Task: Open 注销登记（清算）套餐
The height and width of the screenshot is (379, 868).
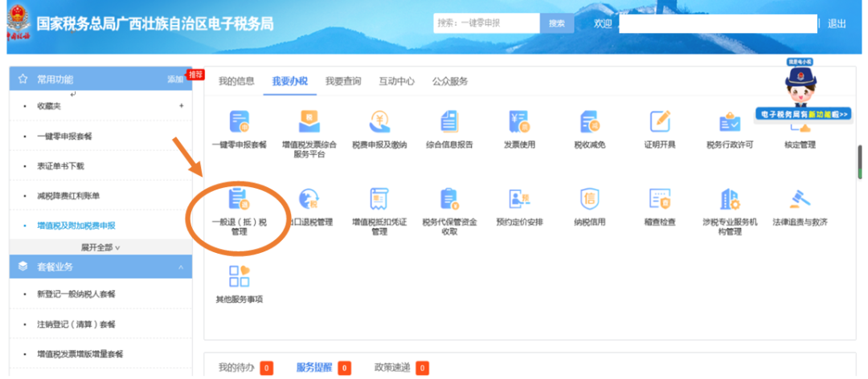Action: tap(76, 324)
